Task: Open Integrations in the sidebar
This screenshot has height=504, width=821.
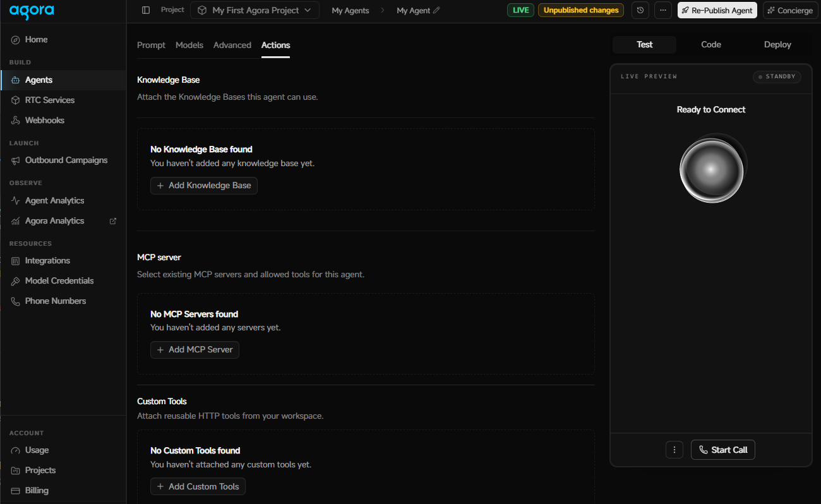Action: pos(63,261)
